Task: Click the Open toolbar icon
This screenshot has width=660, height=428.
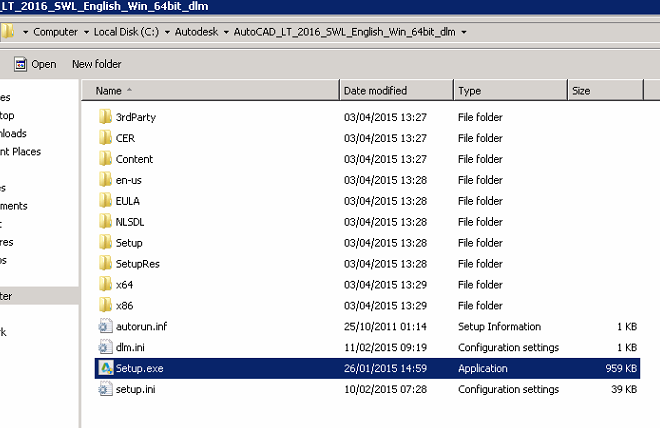Action: point(20,64)
